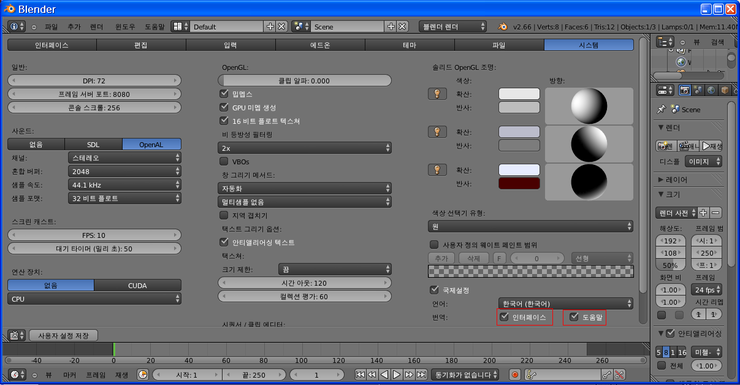Toggle the preview range clock icon in timeline
This screenshot has width=740, height=385.
coord(143,375)
